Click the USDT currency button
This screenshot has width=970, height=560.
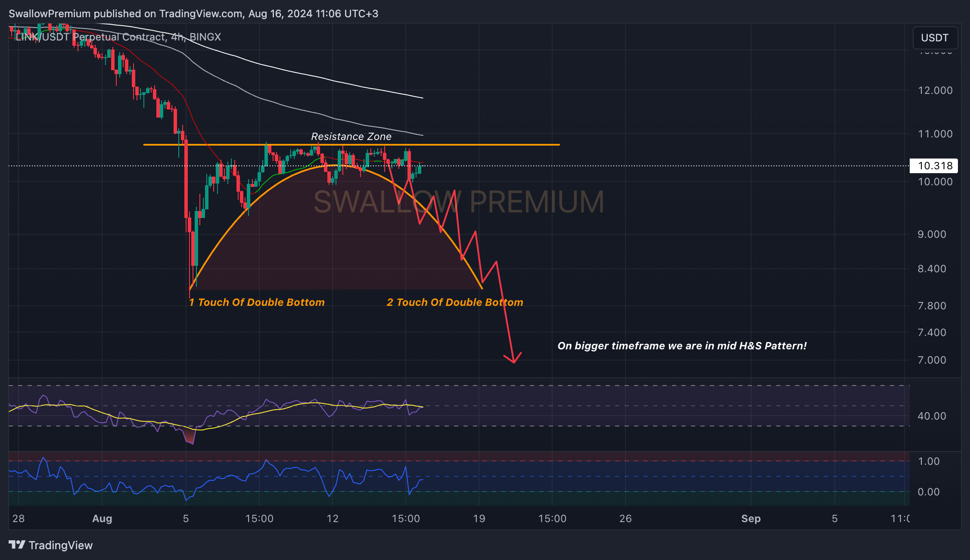tap(935, 38)
